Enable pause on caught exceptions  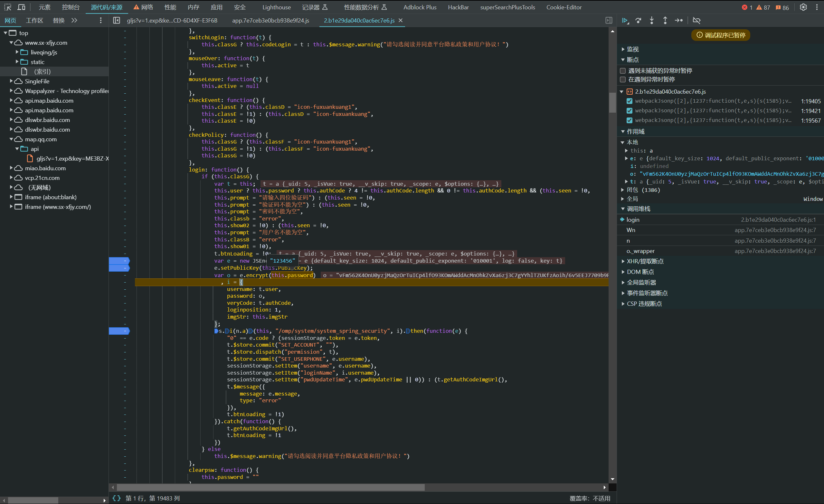point(623,79)
